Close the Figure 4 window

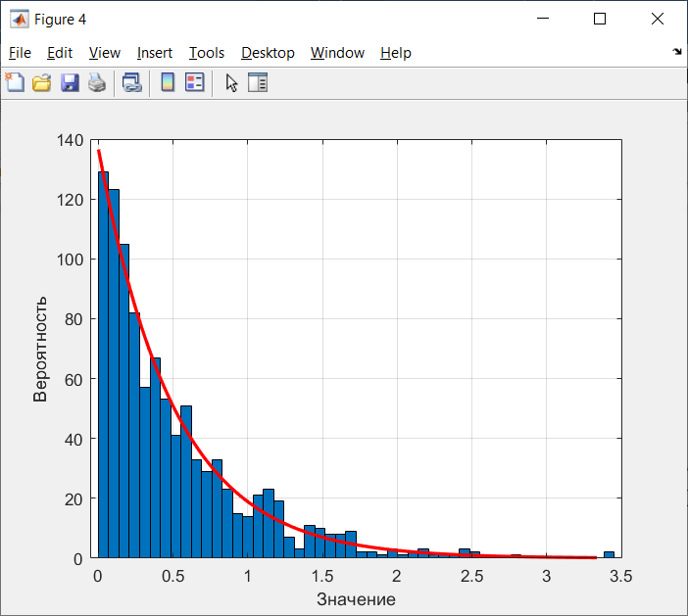click(x=658, y=19)
